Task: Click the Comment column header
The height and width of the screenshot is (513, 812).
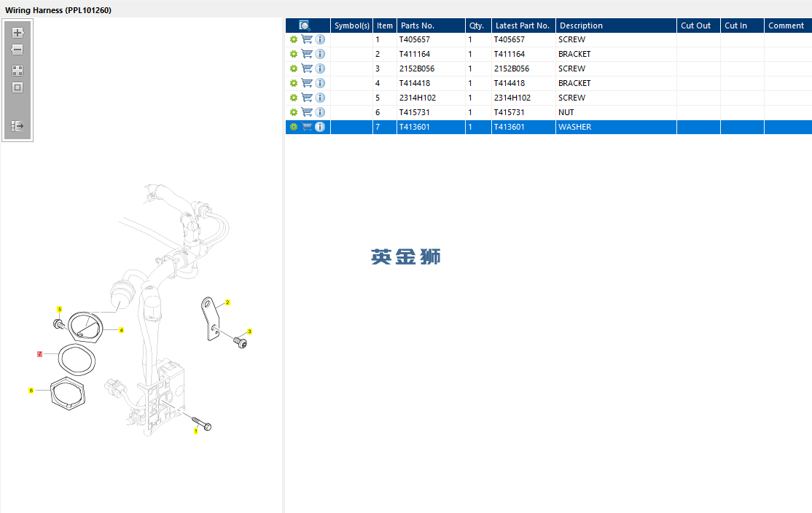Action: [x=788, y=26]
